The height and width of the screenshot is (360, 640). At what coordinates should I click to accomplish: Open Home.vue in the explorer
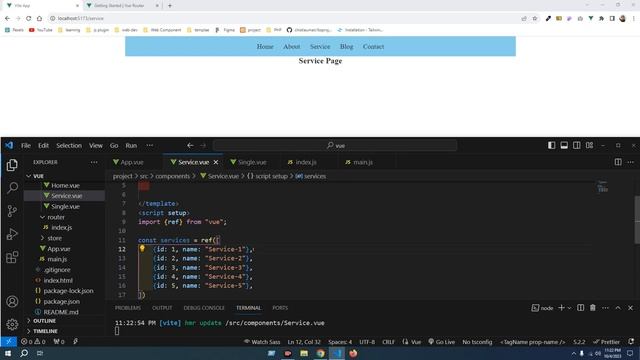tap(64, 185)
